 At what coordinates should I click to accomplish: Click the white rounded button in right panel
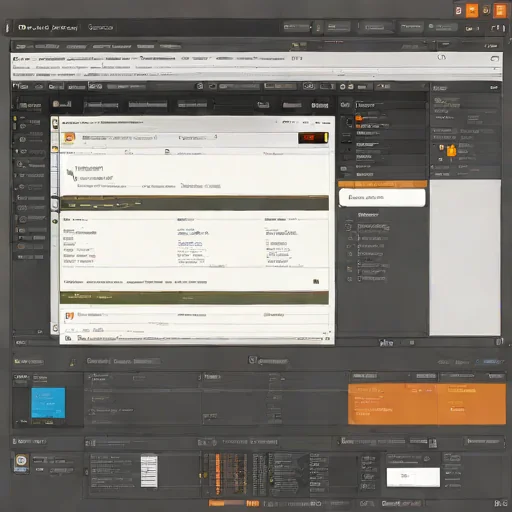[x=382, y=198]
